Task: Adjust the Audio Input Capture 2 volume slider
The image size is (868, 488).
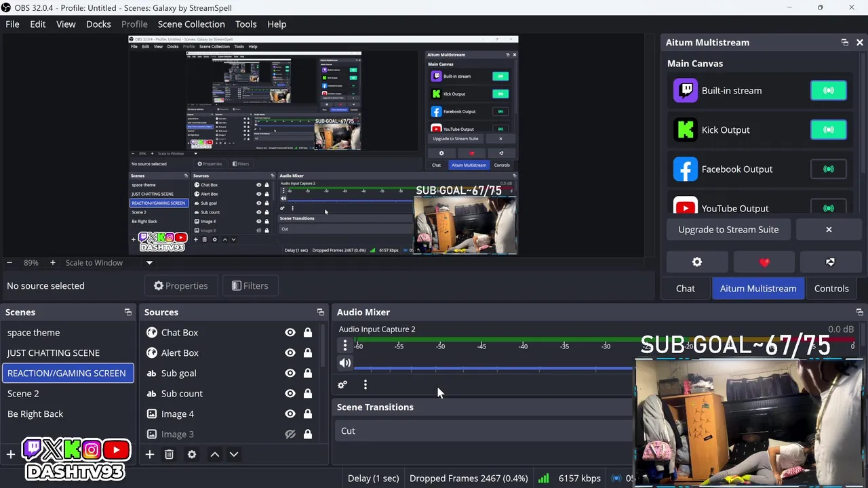Action: click(x=493, y=369)
